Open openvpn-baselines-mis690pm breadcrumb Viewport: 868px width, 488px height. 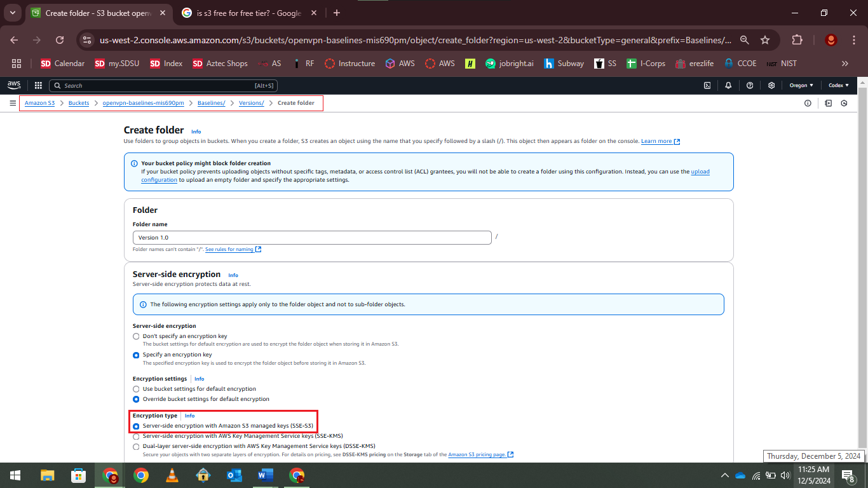(143, 103)
